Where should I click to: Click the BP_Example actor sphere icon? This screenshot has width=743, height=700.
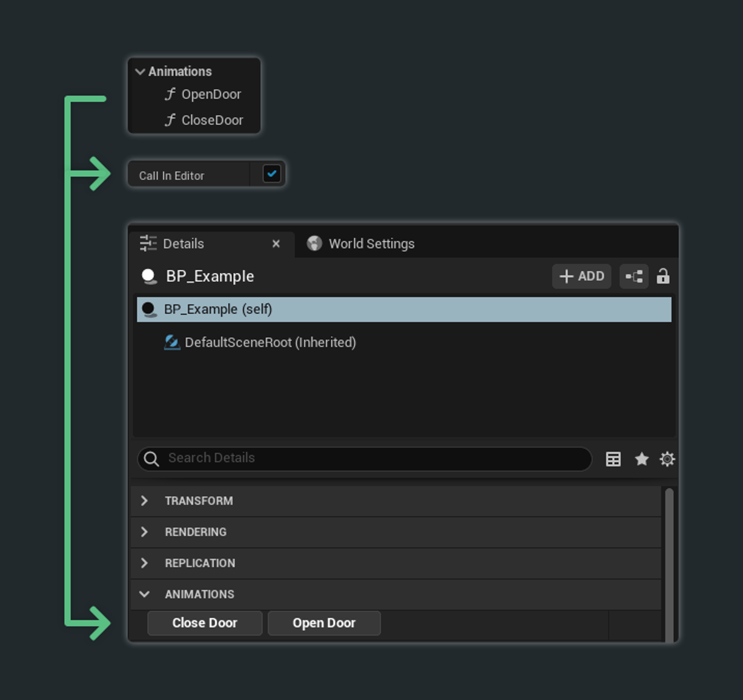point(149,277)
